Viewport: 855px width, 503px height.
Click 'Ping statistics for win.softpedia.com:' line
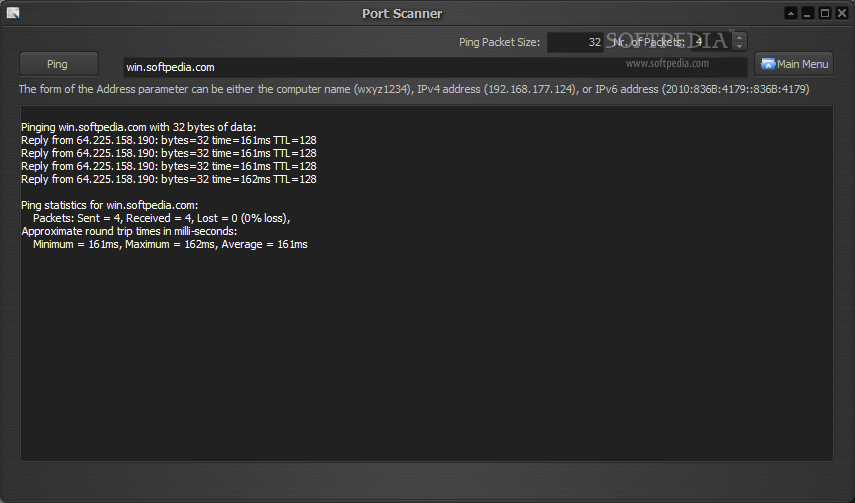(x=110, y=205)
